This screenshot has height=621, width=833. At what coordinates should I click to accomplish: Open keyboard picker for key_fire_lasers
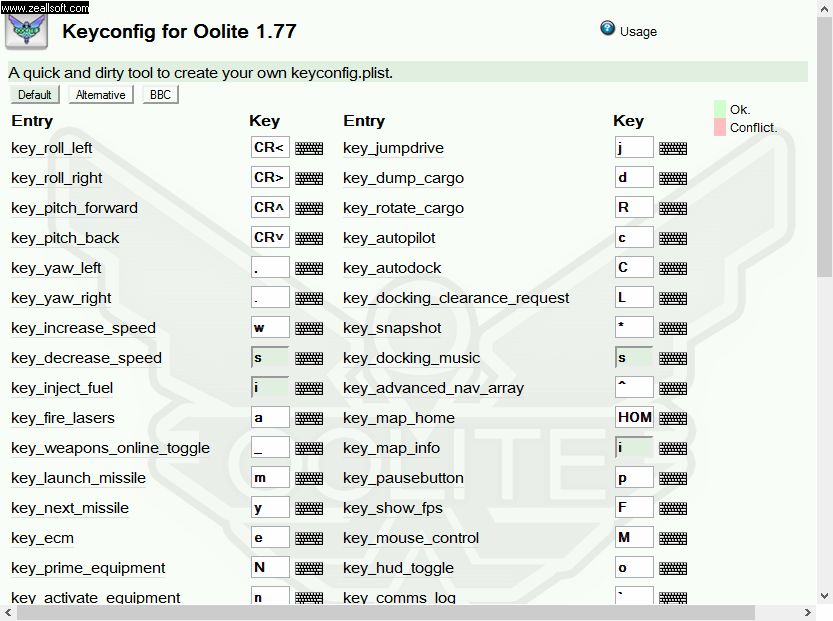(x=309, y=419)
